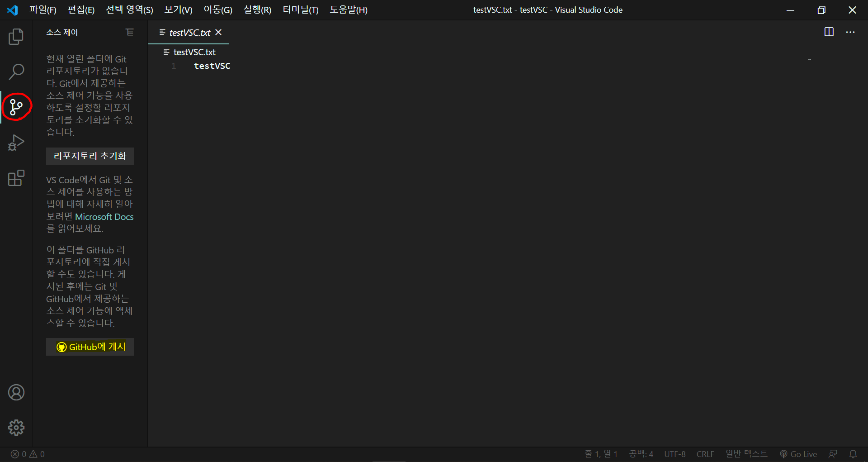Open the 선택 영역(S) menu
The width and height of the screenshot is (868, 462).
pyautogui.click(x=129, y=10)
